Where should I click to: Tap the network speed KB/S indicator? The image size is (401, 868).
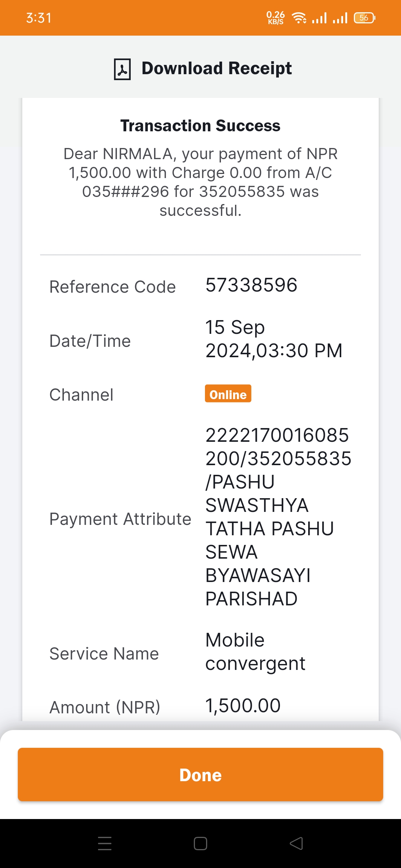click(276, 17)
